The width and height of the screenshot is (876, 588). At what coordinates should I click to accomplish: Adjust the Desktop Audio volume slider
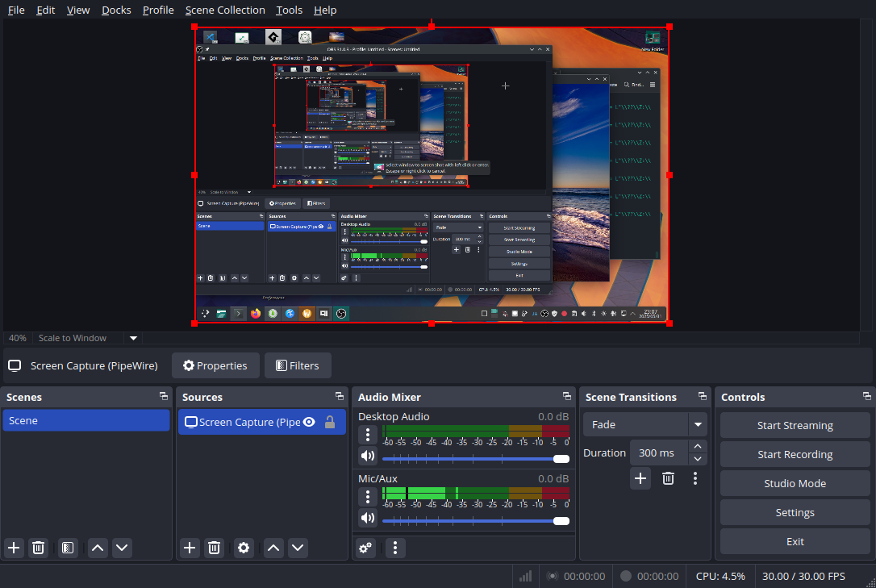coord(561,459)
